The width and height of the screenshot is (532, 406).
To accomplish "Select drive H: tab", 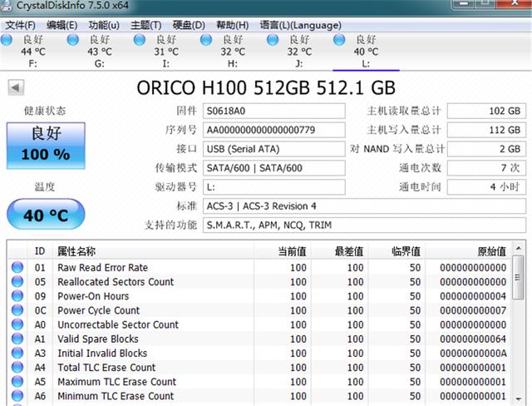I will [233, 52].
